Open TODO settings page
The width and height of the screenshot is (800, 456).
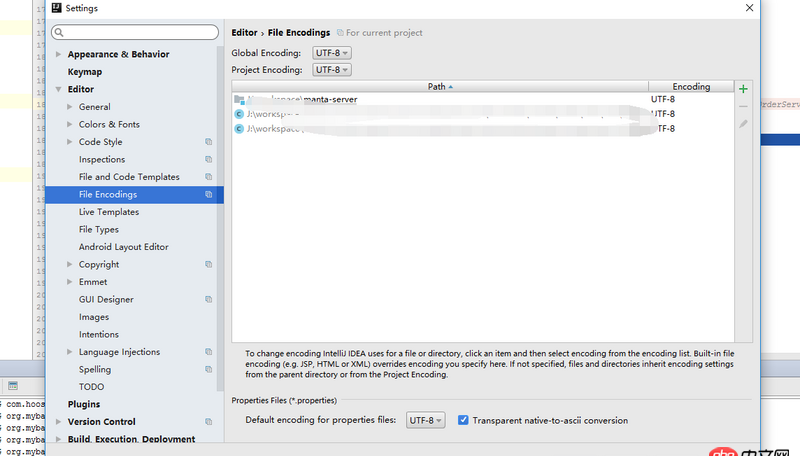91,387
